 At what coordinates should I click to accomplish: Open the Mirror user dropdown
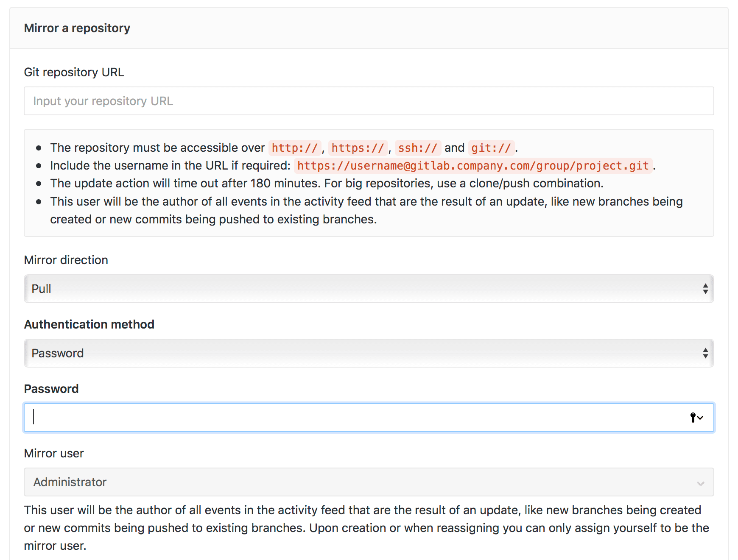(368, 482)
